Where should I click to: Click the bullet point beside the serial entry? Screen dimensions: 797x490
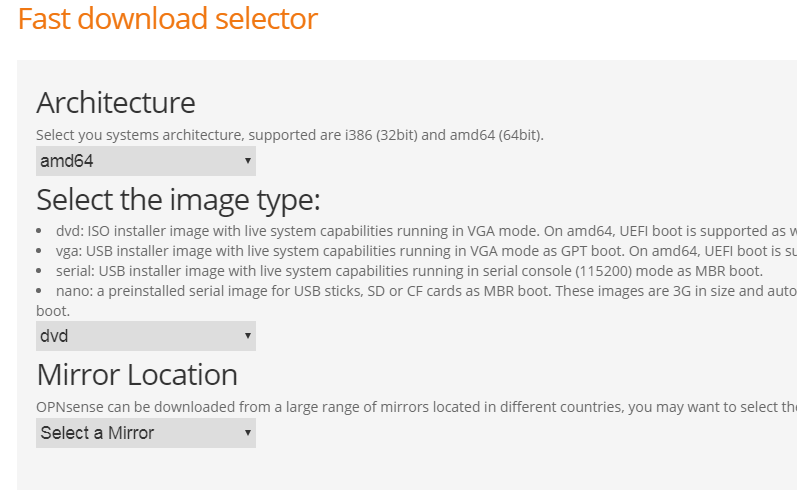coord(41,271)
